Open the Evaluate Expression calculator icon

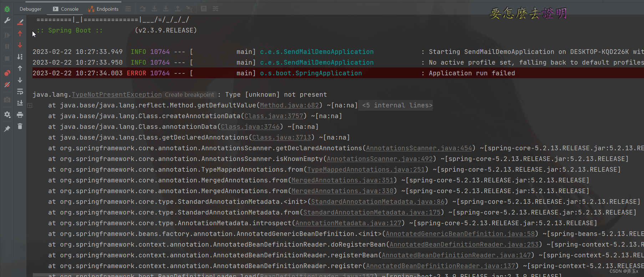point(204,9)
